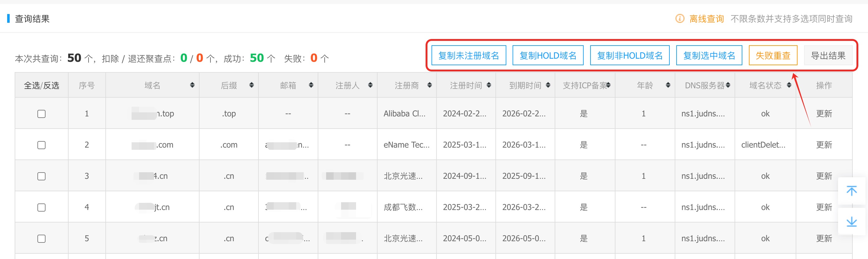Screen dimensions: 868x259
Task: Check the checkbox for row 1
Action: [41, 114]
